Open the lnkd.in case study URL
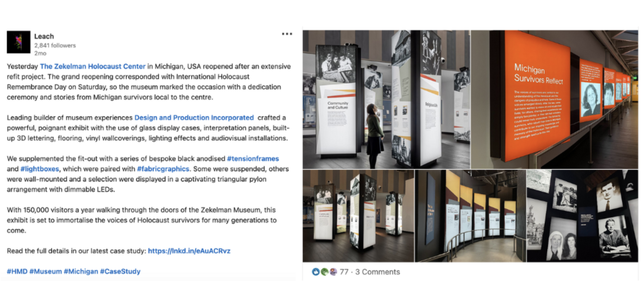The width and height of the screenshot is (644, 301). [189, 251]
